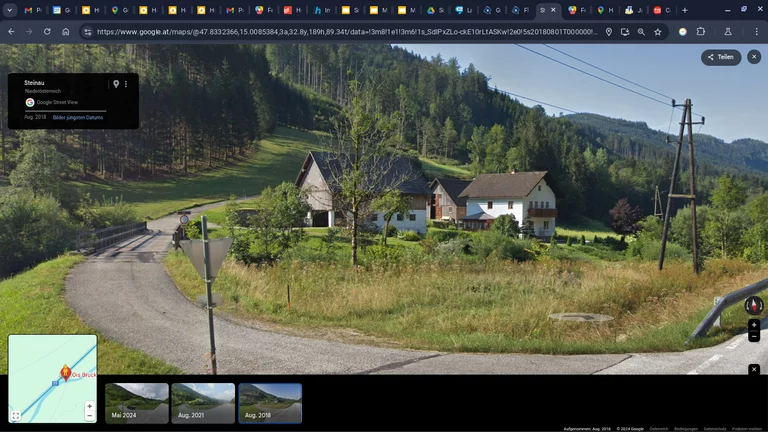Zoom out on the minimap
Viewport: 768px width, 432px height.
click(x=89, y=416)
